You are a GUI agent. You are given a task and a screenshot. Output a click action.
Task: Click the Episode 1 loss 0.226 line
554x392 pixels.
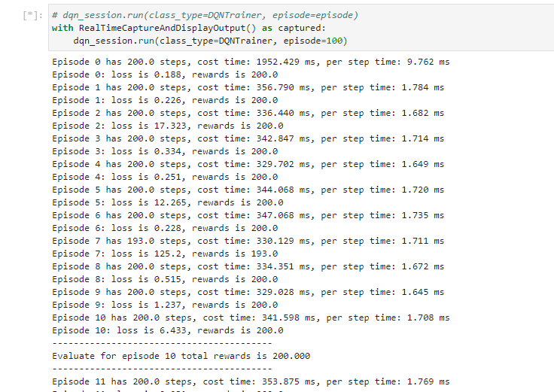(x=165, y=100)
